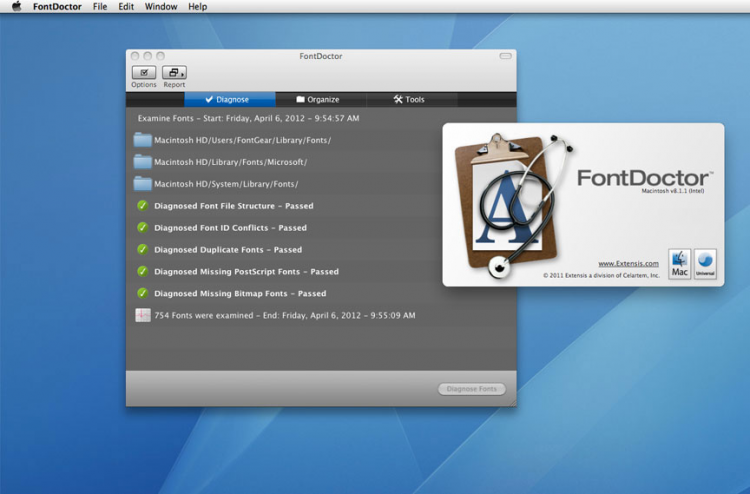Select 'Diagnosed Missing Bitmap Fonts - Passed' text
The height and width of the screenshot is (494, 750).
[x=240, y=294]
